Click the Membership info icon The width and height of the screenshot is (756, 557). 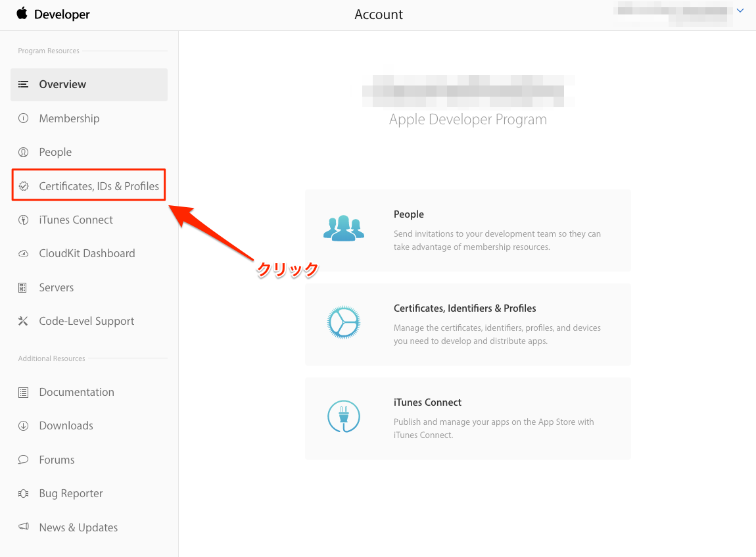(x=22, y=118)
